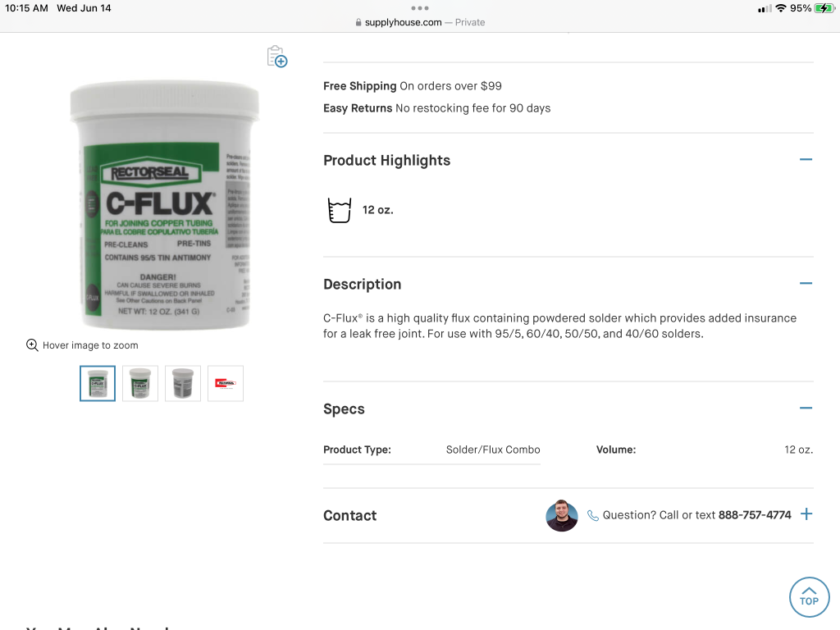Tap the supplyhouse.com address bar
This screenshot has width=840, height=630.
click(420, 22)
